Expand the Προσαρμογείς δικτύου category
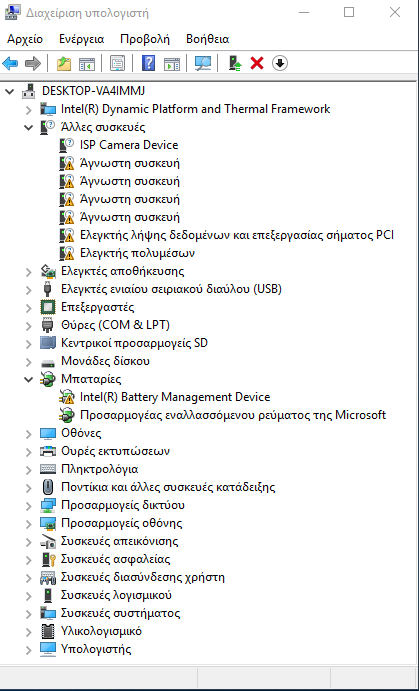419x691 pixels. click(29, 505)
